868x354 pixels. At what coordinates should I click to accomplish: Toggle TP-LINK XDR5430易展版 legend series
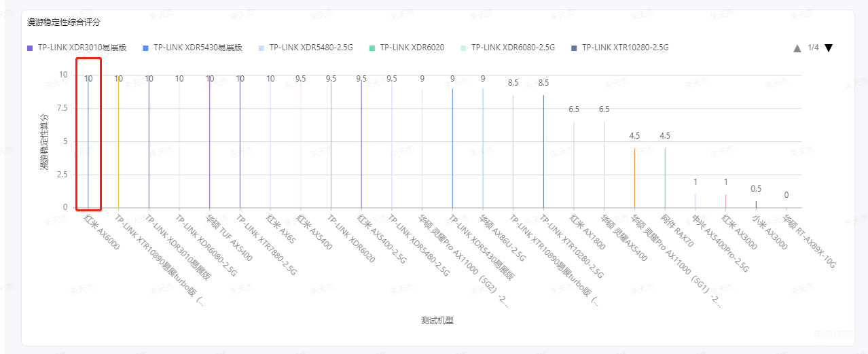tap(193, 48)
